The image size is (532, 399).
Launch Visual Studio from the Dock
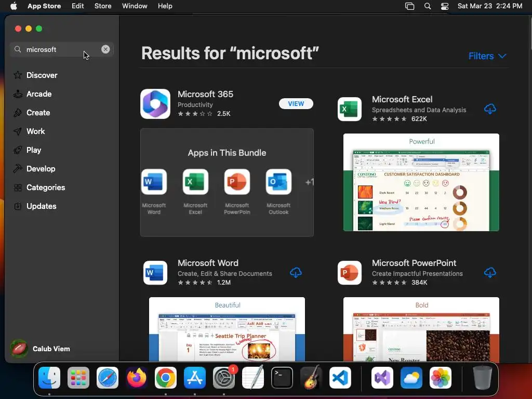382,378
